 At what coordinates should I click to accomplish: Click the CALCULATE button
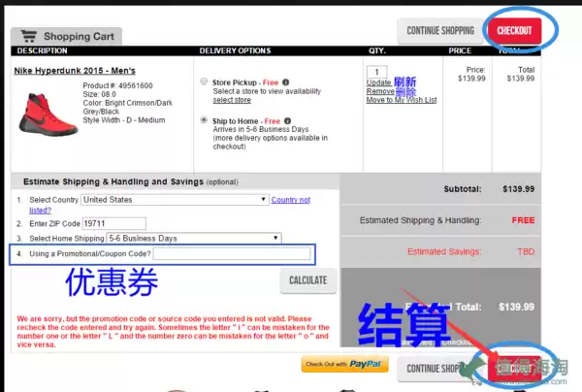[308, 280]
